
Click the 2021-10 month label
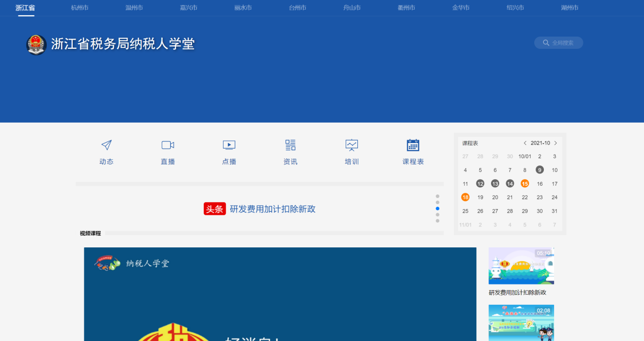pos(540,143)
